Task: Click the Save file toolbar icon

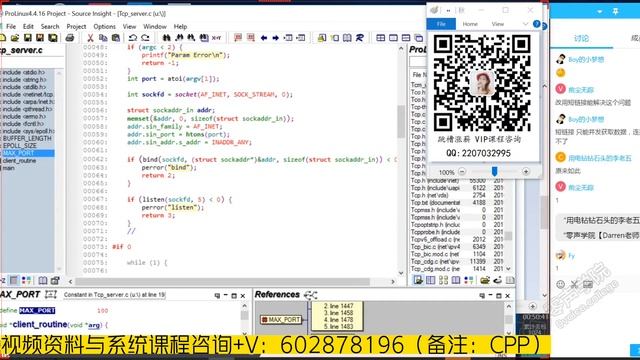Action: click(28, 38)
